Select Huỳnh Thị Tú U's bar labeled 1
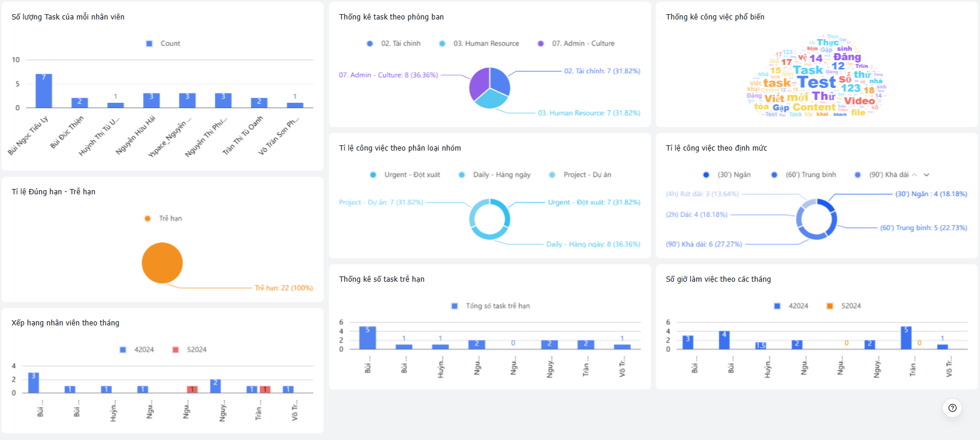 click(116, 105)
